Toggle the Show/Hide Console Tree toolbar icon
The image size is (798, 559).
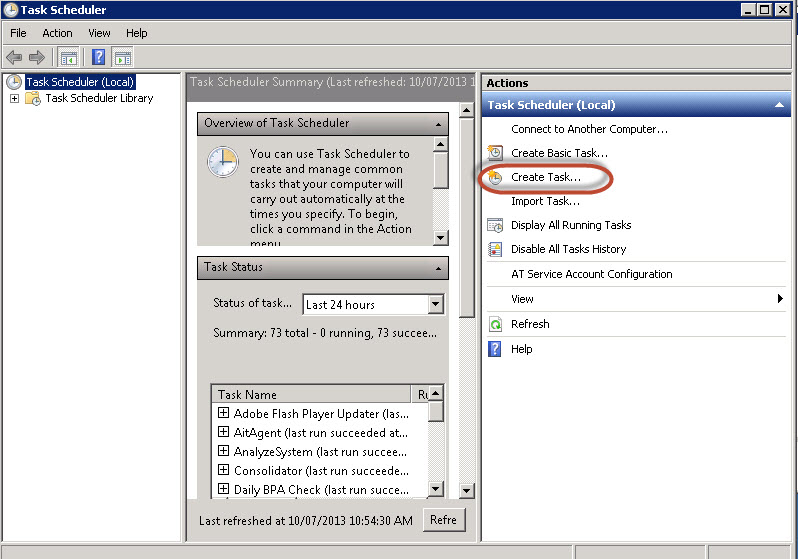click(69, 57)
